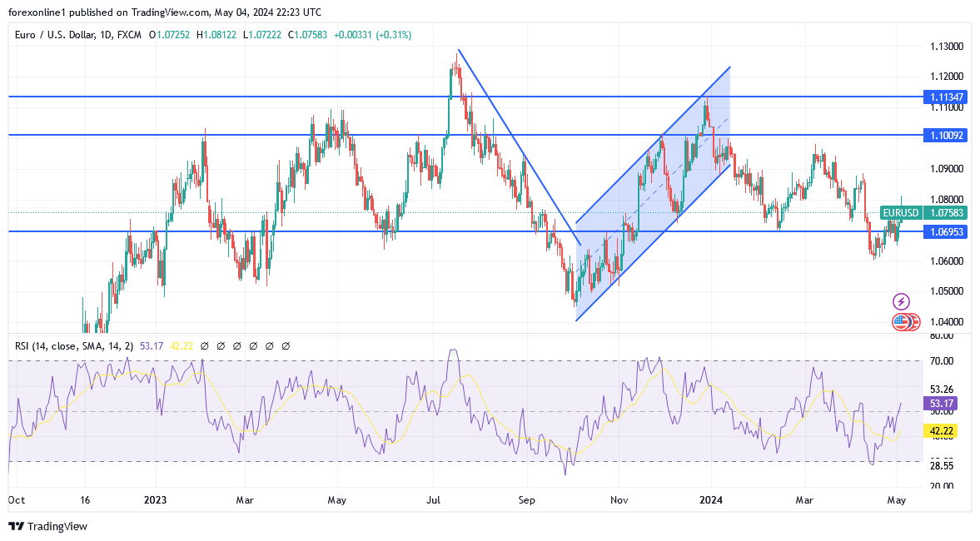Screen dimensions: 980x541
Task: Click the yellow 42.22 RSI axis label
Action: (941, 431)
